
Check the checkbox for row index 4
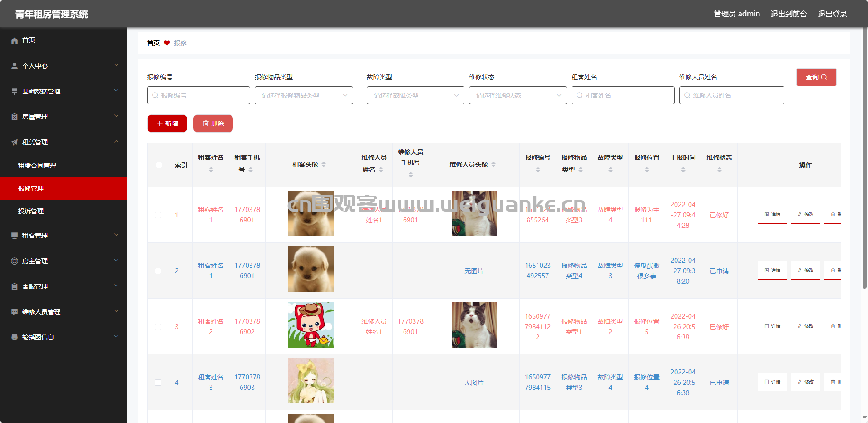[158, 383]
